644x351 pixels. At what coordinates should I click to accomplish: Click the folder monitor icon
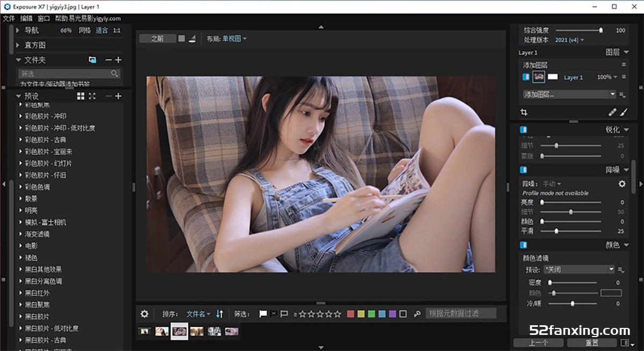pyautogui.click(x=92, y=60)
